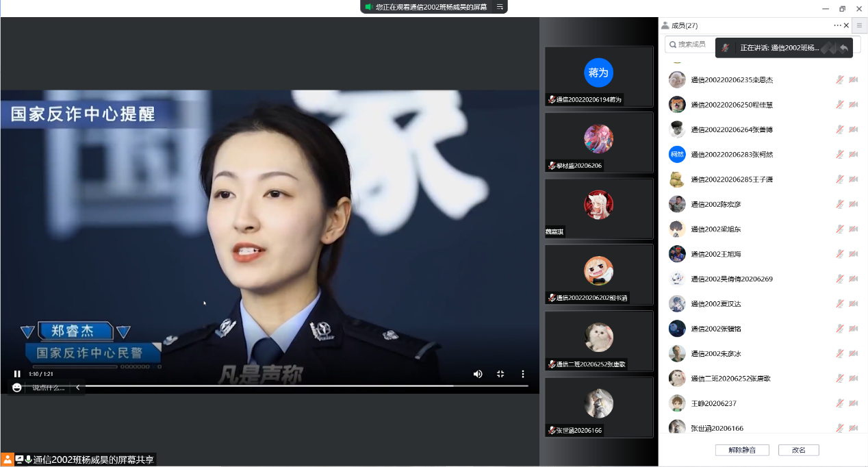Image resolution: width=868 pixels, height=467 pixels.
Task: Pause the playing video
Action: tap(17, 374)
